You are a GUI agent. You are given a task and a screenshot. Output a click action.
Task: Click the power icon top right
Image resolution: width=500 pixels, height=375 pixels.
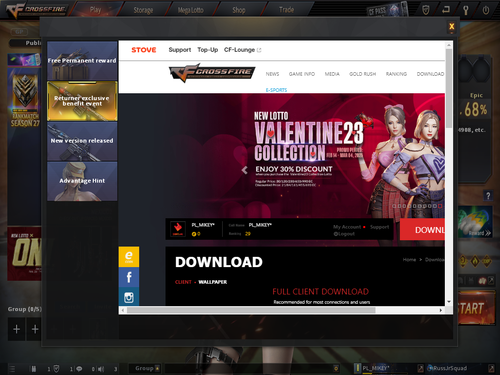486,10
